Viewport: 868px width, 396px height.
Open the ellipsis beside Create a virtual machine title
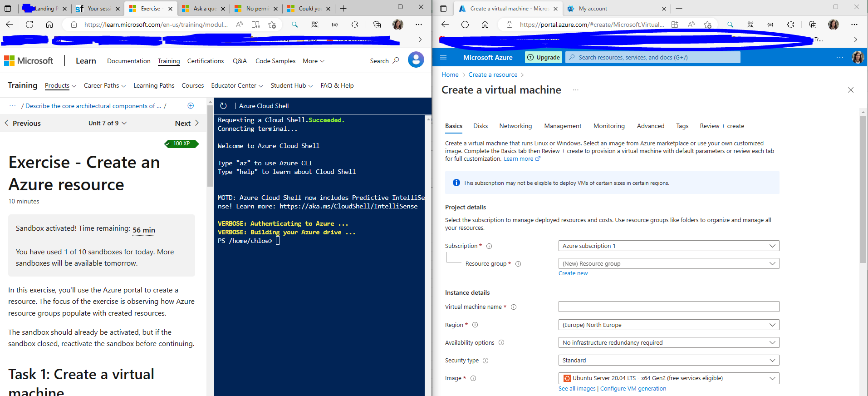tap(575, 90)
